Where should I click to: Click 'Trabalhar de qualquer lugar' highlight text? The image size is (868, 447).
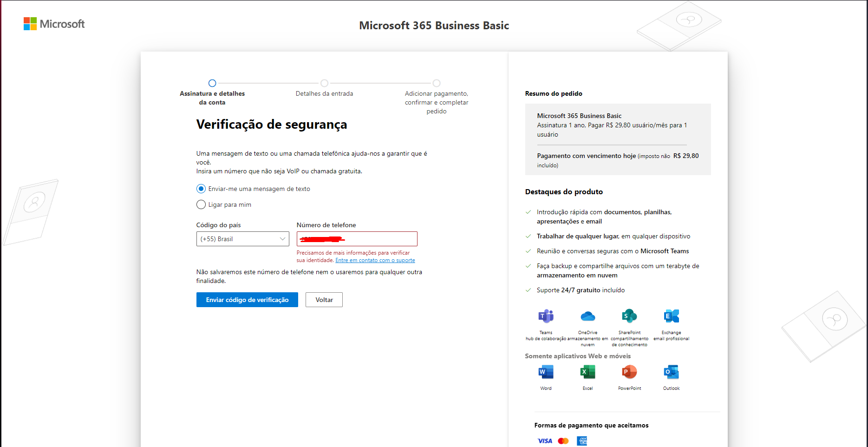click(578, 236)
